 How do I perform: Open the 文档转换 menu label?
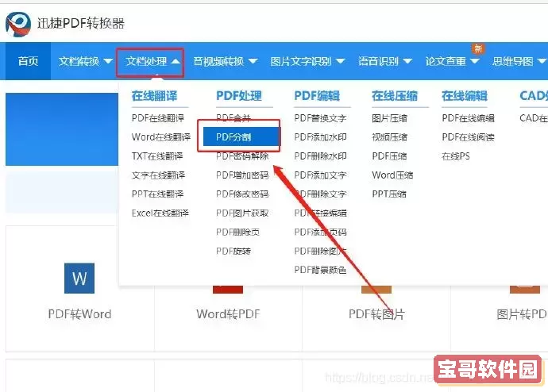[79, 61]
